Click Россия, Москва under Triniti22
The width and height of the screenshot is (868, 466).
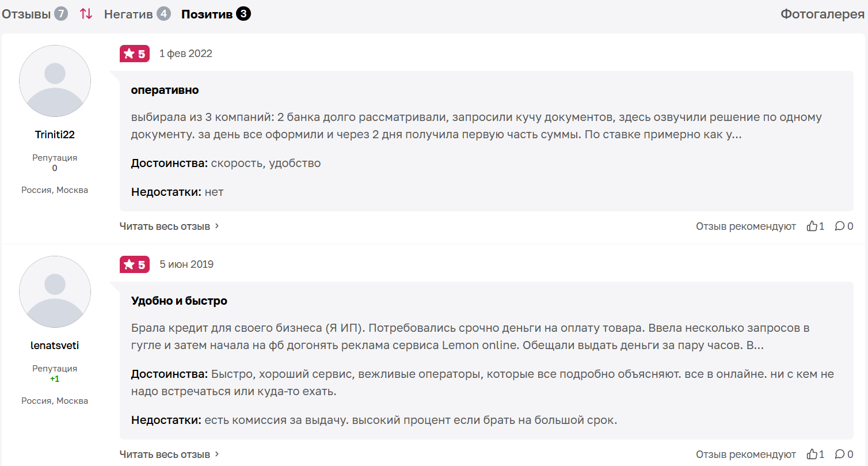(55, 190)
